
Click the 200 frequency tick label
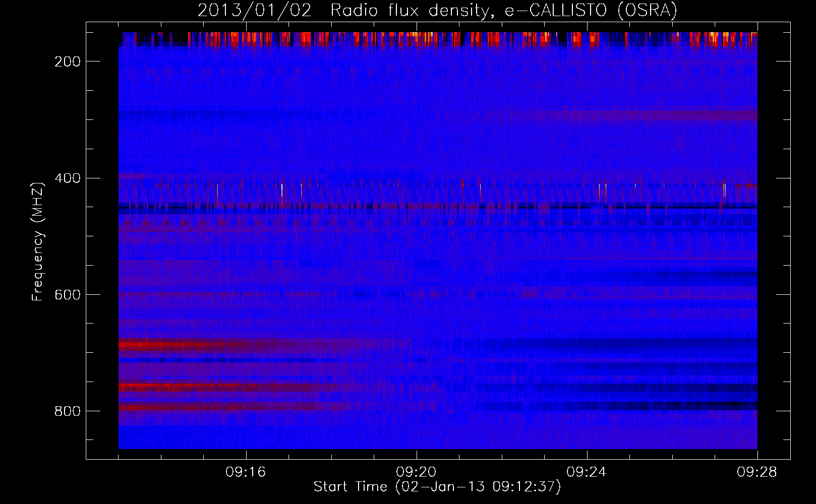(x=68, y=61)
